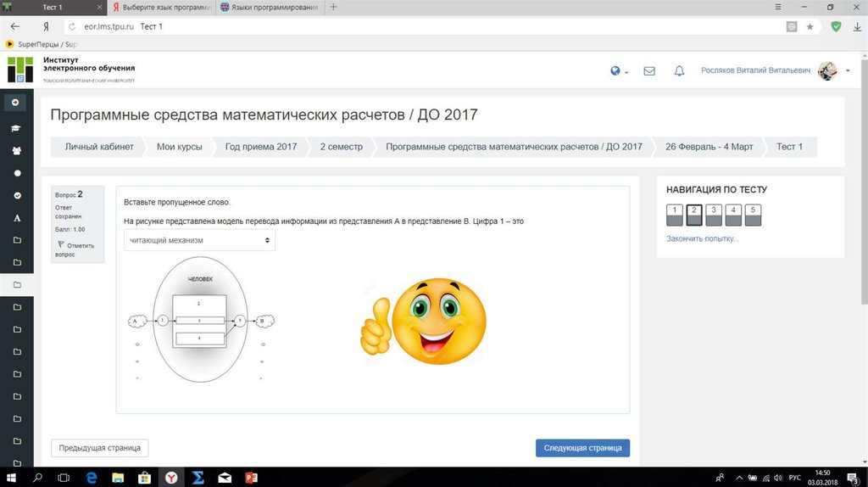Open the letter A sidebar icon
The width and height of the screenshot is (868, 487).
click(x=17, y=218)
